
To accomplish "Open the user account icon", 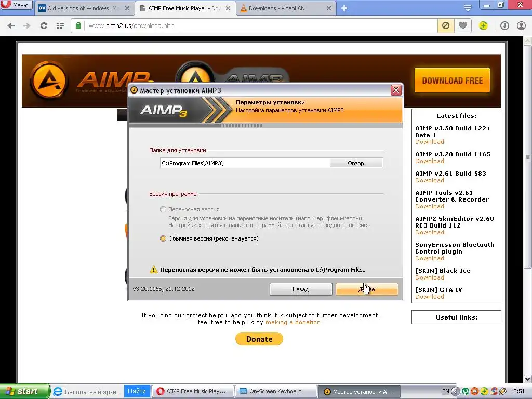I will [521, 26].
